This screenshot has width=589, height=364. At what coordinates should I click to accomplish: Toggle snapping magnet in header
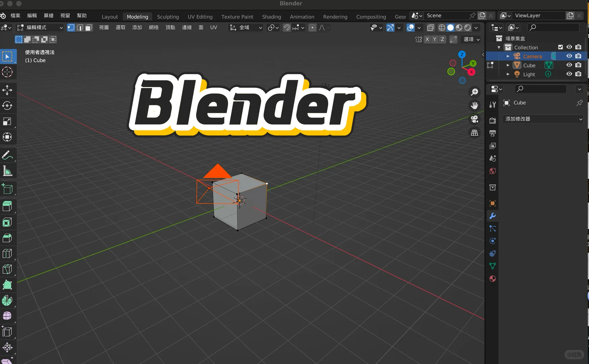click(287, 28)
